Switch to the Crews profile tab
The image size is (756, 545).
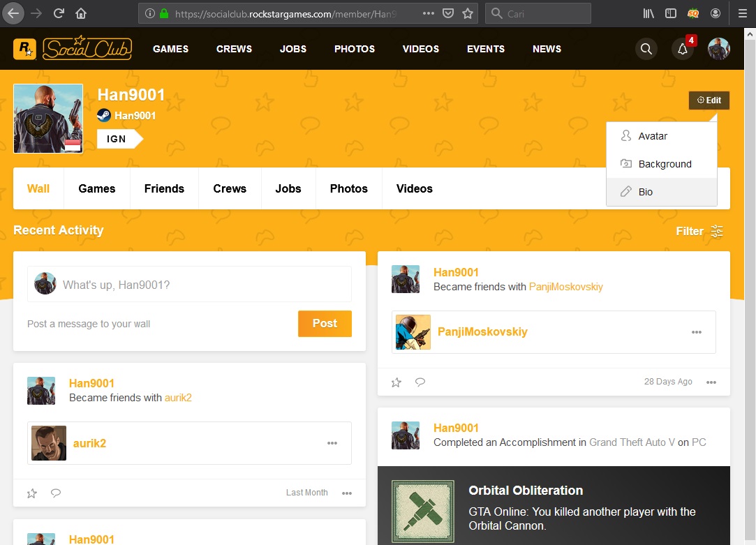point(230,188)
